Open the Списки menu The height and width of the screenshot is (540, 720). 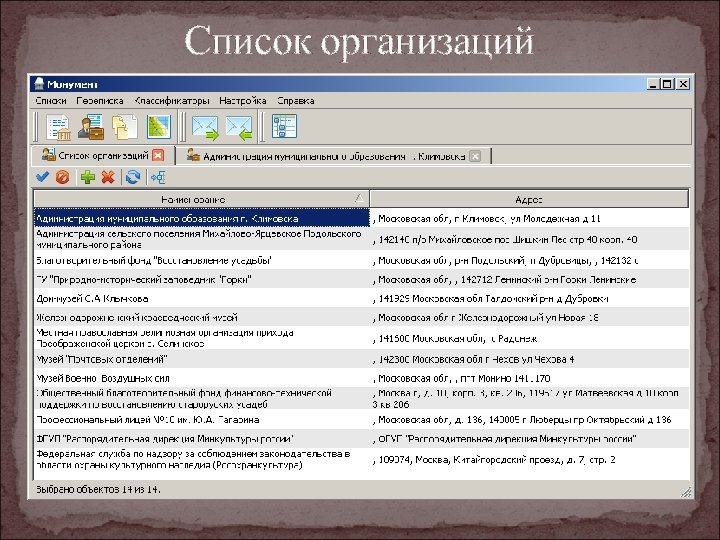[51, 101]
